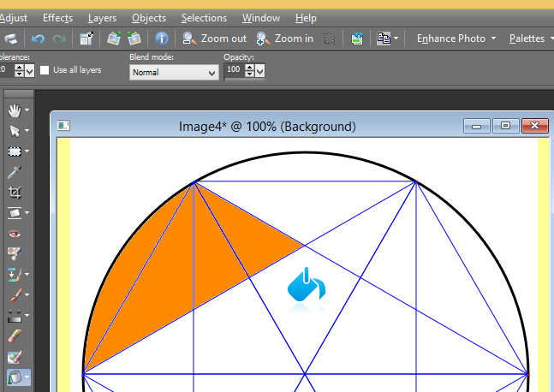This screenshot has height=392, width=554.
Task: Select the Background Eraser tool
Action: coord(15,357)
